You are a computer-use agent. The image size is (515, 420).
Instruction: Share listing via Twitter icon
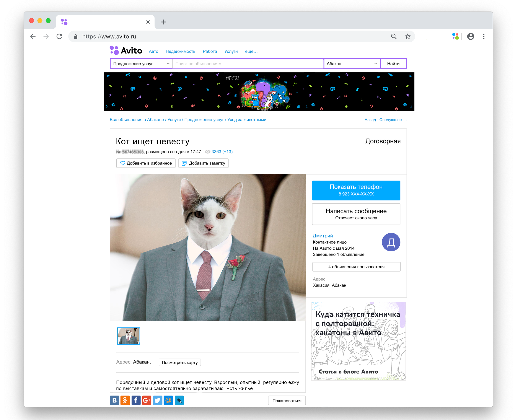tap(157, 400)
